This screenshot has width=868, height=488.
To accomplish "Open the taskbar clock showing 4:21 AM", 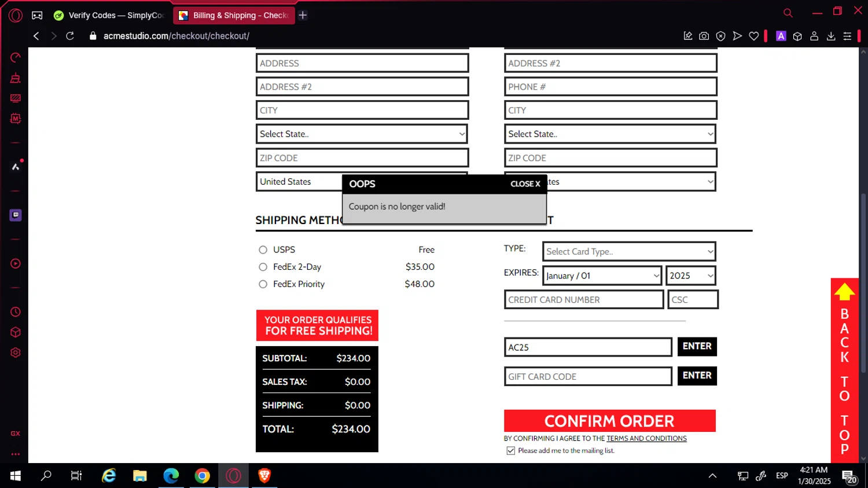I will tap(814, 476).
